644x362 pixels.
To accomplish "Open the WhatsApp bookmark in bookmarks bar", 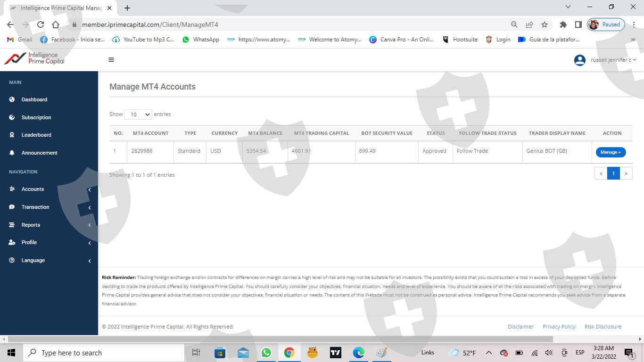I will click(x=201, y=40).
